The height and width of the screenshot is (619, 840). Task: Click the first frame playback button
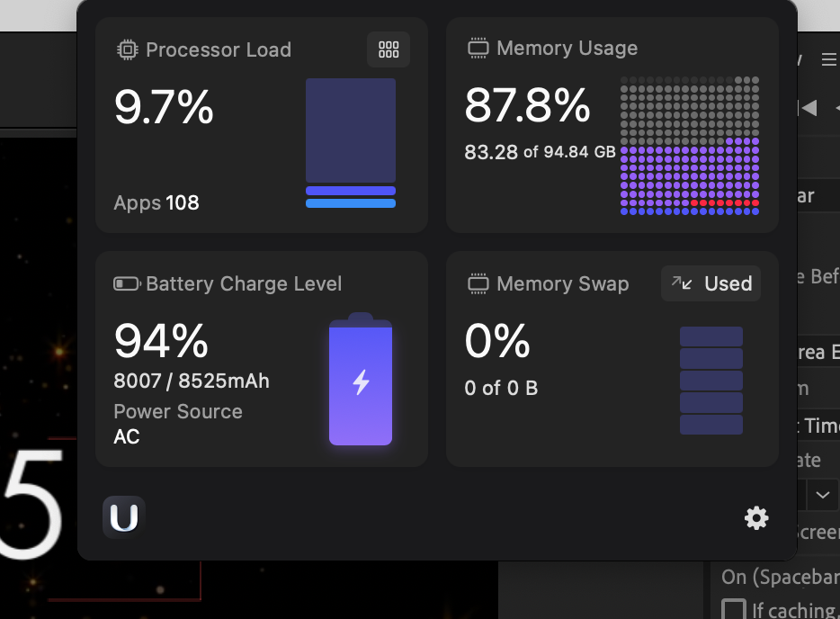(x=809, y=108)
